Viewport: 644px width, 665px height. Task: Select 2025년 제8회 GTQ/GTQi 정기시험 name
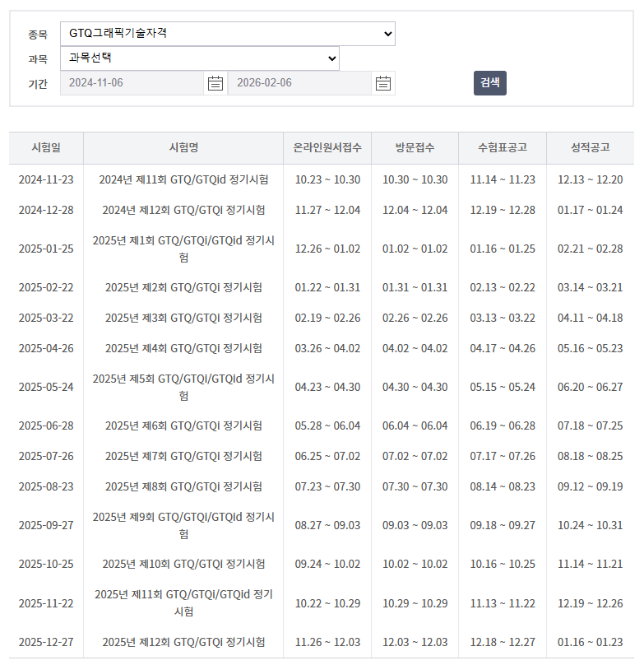click(183, 487)
